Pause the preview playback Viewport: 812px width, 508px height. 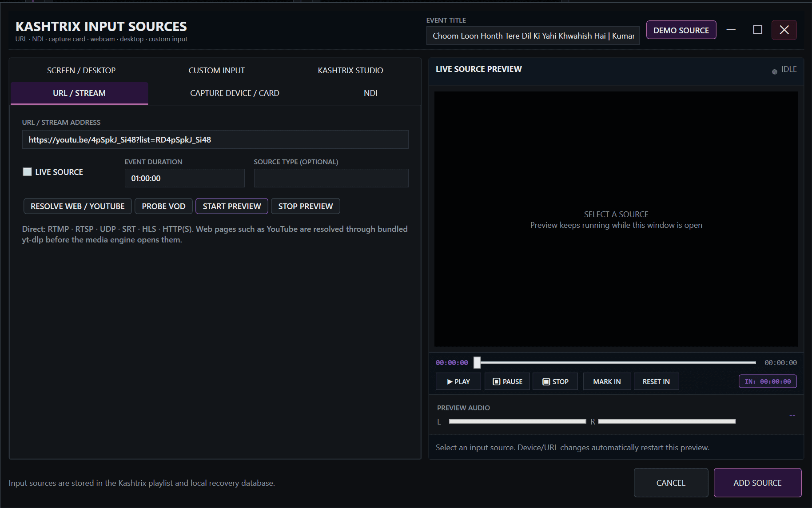coord(507,381)
